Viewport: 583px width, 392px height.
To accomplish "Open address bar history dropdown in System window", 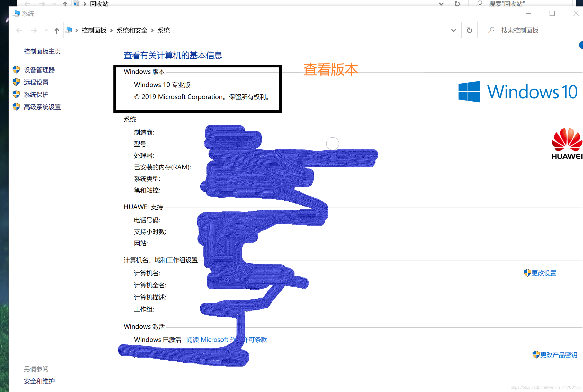I will tap(453, 30).
